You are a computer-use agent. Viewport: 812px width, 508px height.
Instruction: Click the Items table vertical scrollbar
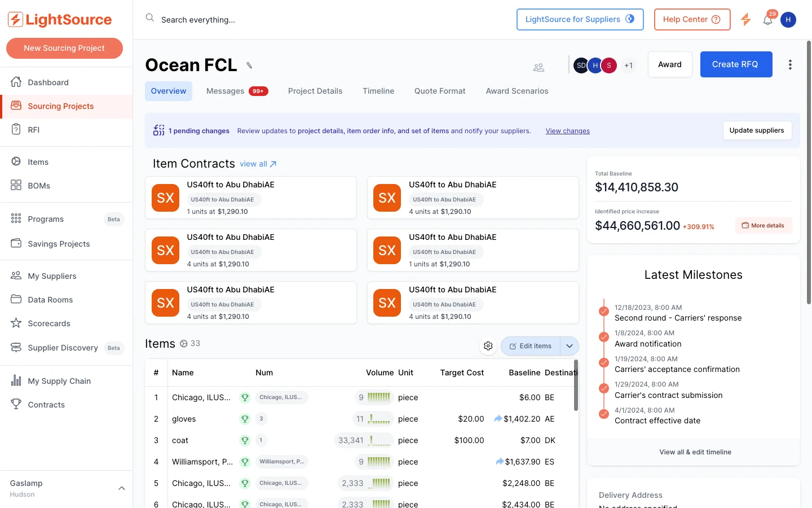coord(576,385)
